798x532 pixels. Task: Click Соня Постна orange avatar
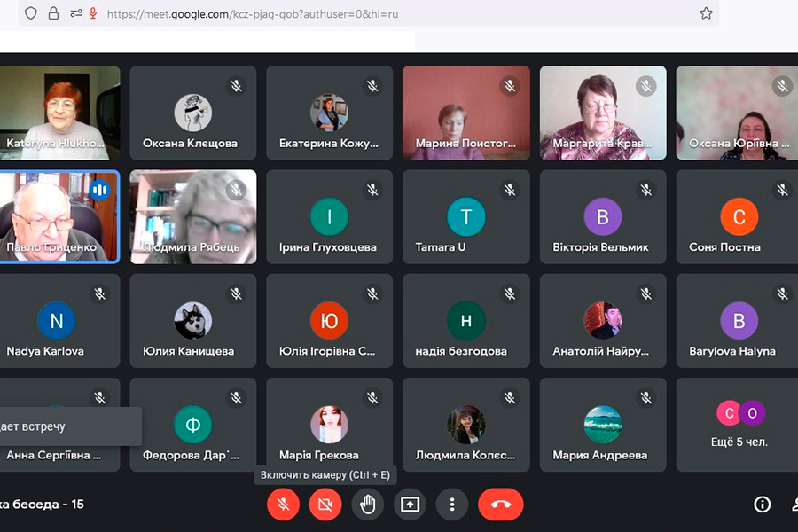click(739, 216)
